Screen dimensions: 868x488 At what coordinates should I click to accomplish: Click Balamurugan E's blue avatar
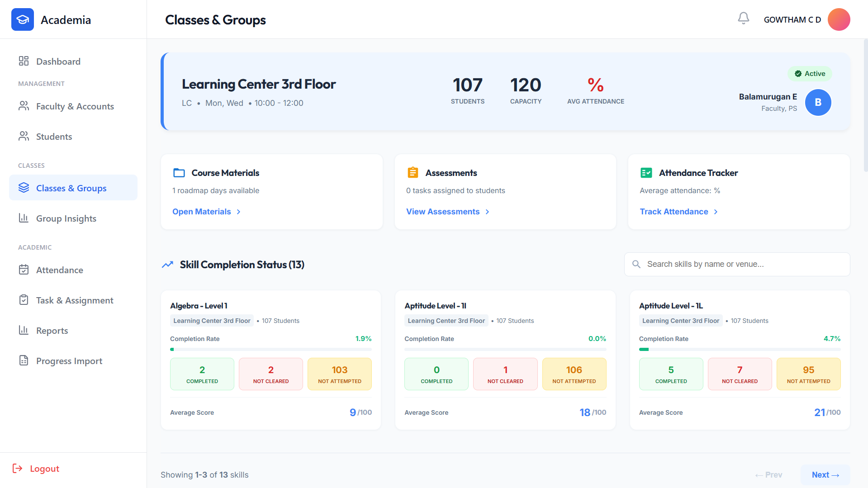pos(818,102)
